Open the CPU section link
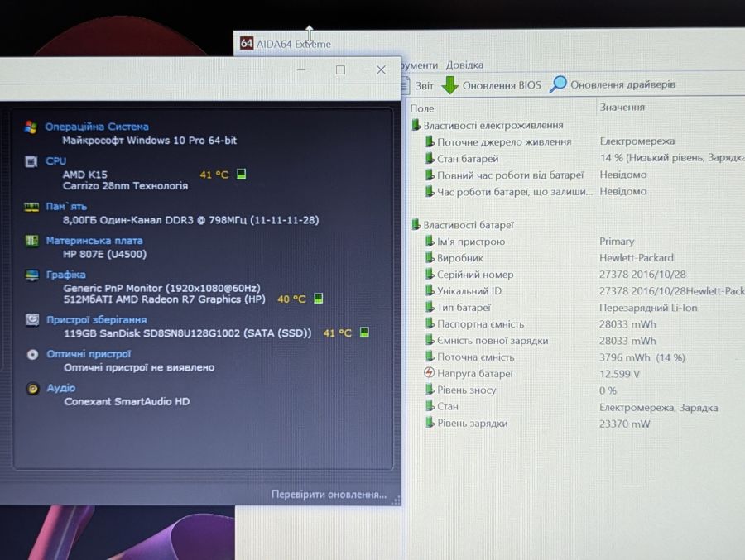The image size is (745, 560). (x=55, y=161)
